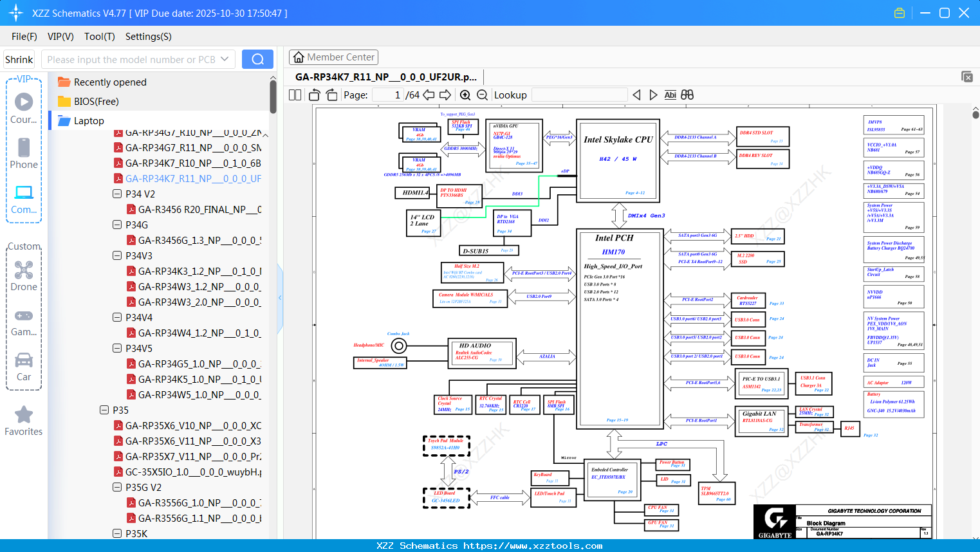
Task: Click the yellow VIP toolbox icon in title bar
Action: click(900, 13)
